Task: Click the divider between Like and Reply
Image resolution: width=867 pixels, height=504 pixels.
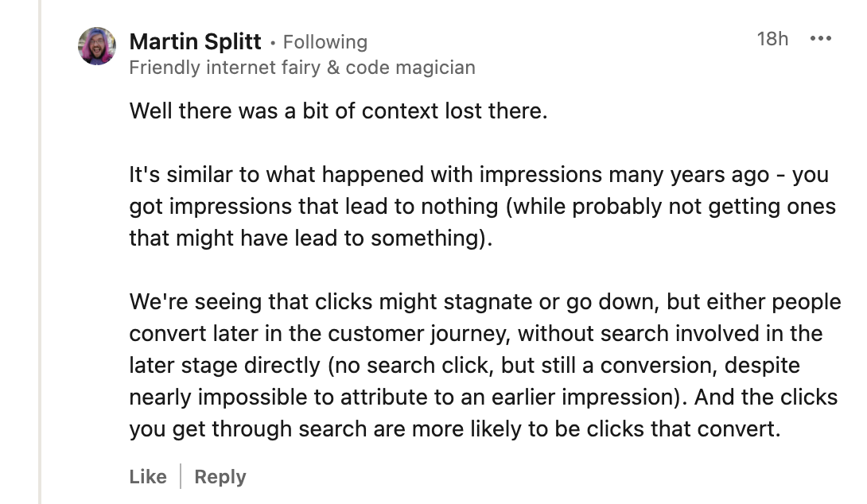Action: 181,477
